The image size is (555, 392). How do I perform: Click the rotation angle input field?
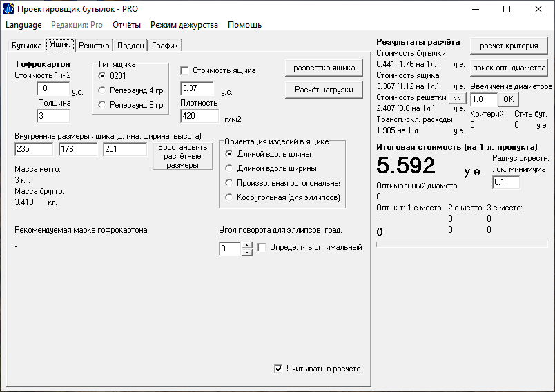231,248
